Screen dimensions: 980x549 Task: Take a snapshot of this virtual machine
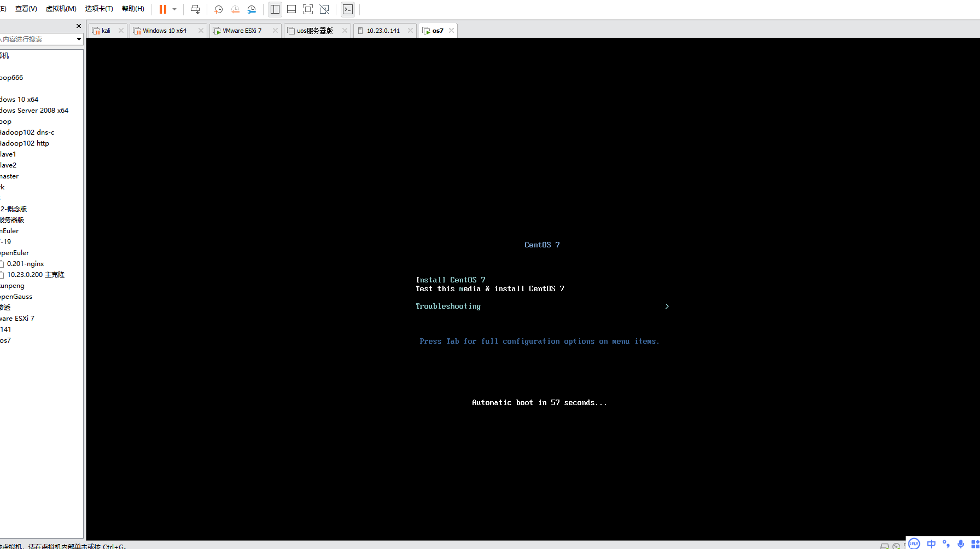[x=219, y=9]
